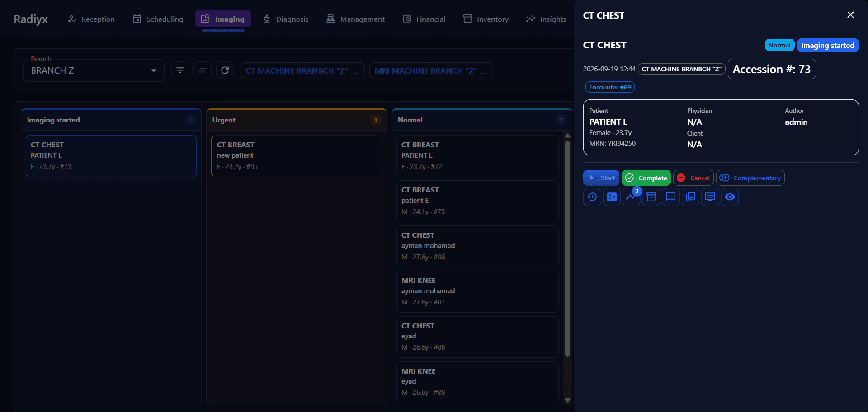Navigate to the Financial tab
Screen dimensions: 868x412
tap(424, 19)
